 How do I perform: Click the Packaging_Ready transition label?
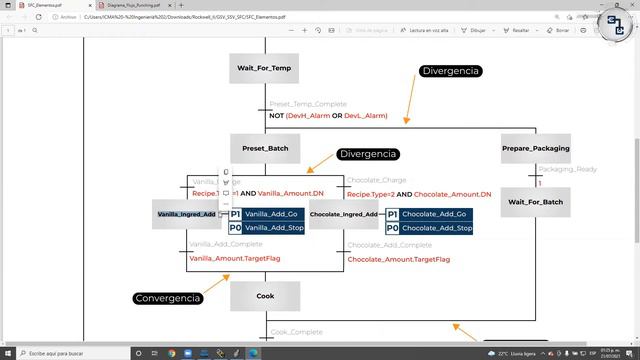pos(568,169)
